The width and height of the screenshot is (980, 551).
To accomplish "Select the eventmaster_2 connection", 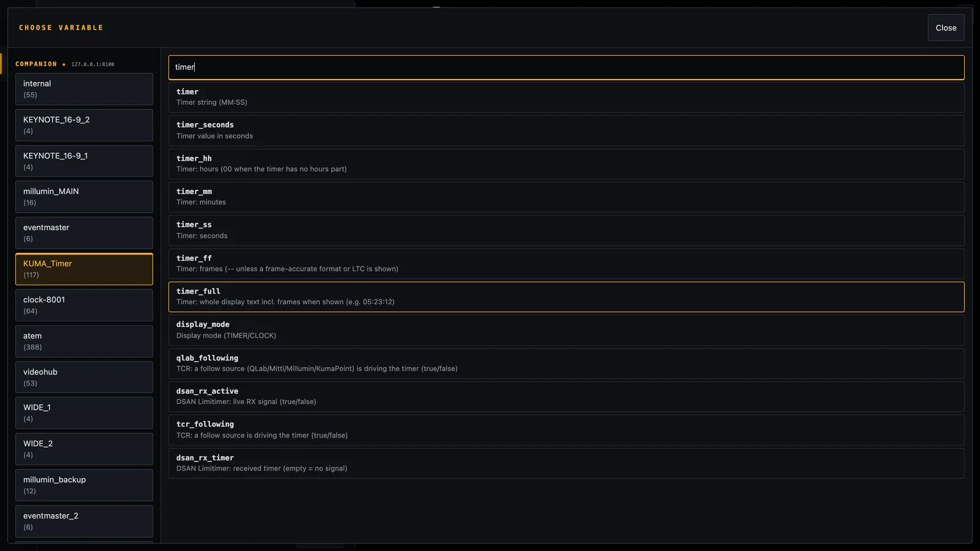I will pyautogui.click(x=84, y=522).
